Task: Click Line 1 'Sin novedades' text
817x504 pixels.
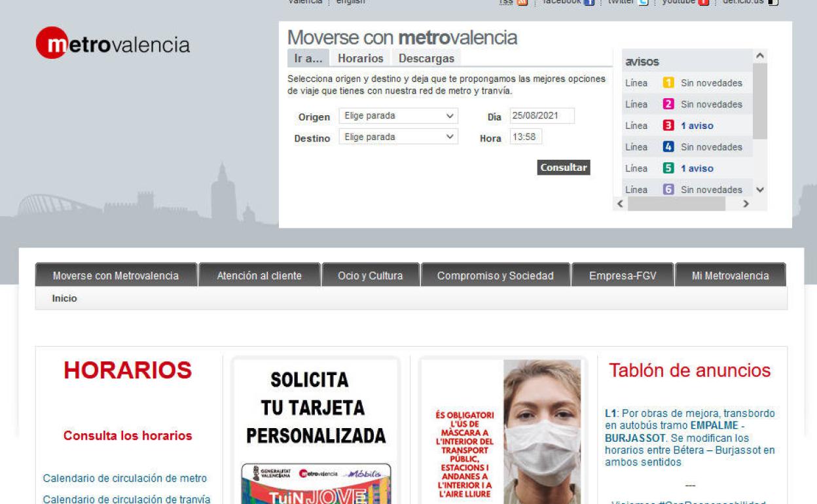Action: pyautogui.click(x=712, y=83)
